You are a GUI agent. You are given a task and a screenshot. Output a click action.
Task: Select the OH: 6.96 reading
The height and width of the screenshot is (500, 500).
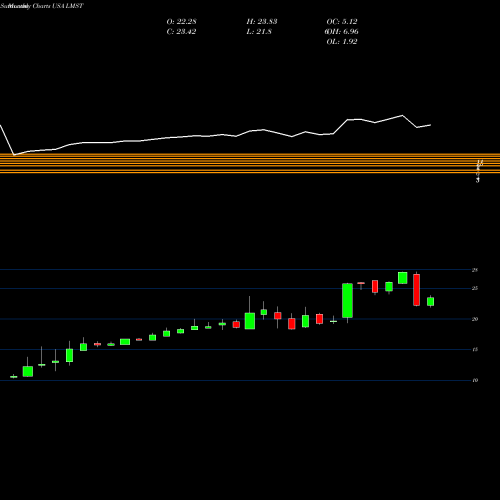click(342, 32)
